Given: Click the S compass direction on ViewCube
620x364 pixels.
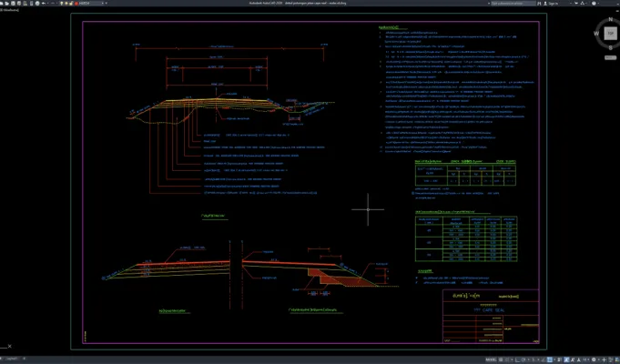Looking at the screenshot, I should (x=610, y=47).
